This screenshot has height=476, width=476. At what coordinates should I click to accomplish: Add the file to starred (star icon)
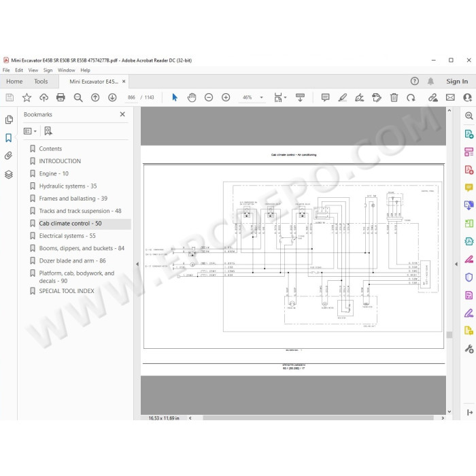(x=27, y=97)
